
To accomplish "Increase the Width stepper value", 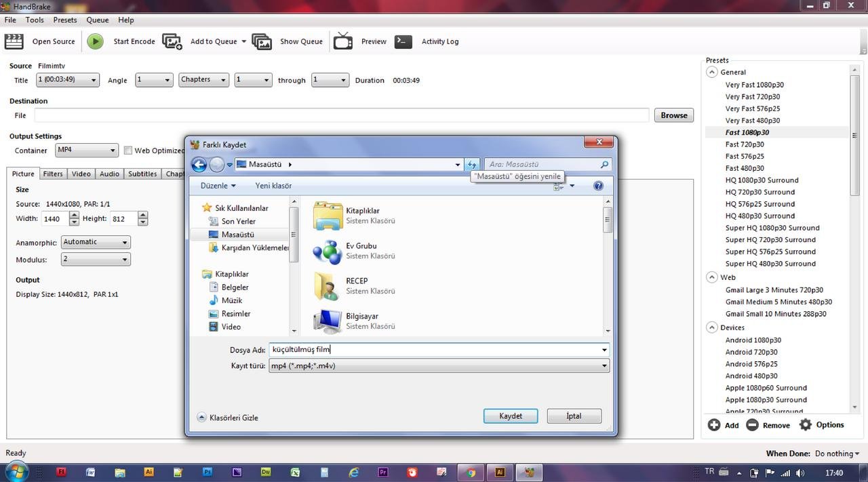I will (x=75, y=216).
